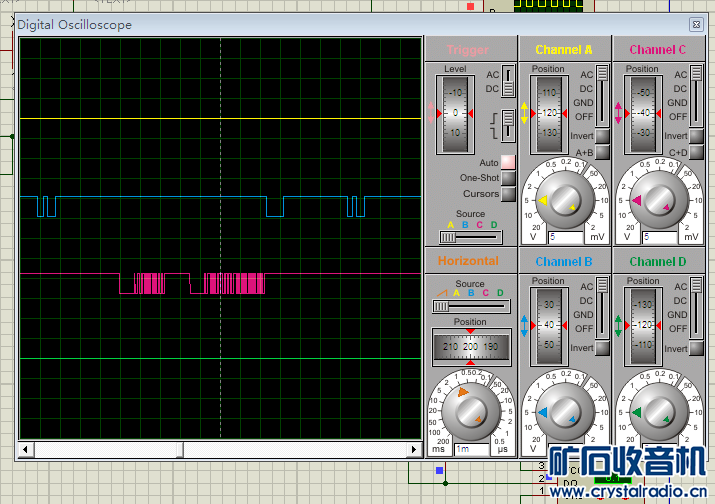Toggle the Channel A Invert button
The image size is (715, 504).
603,136
